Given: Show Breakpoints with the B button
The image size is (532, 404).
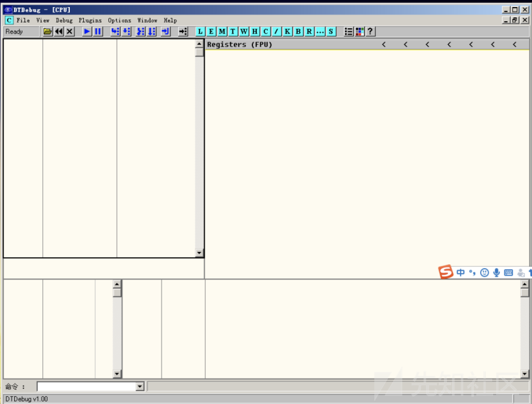Looking at the screenshot, I should click(298, 31).
